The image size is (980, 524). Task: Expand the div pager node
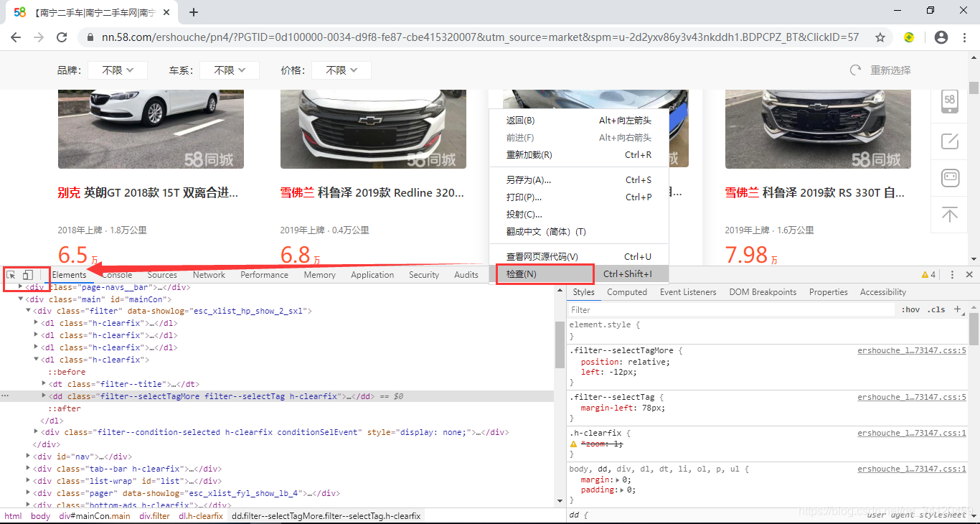tap(29, 493)
